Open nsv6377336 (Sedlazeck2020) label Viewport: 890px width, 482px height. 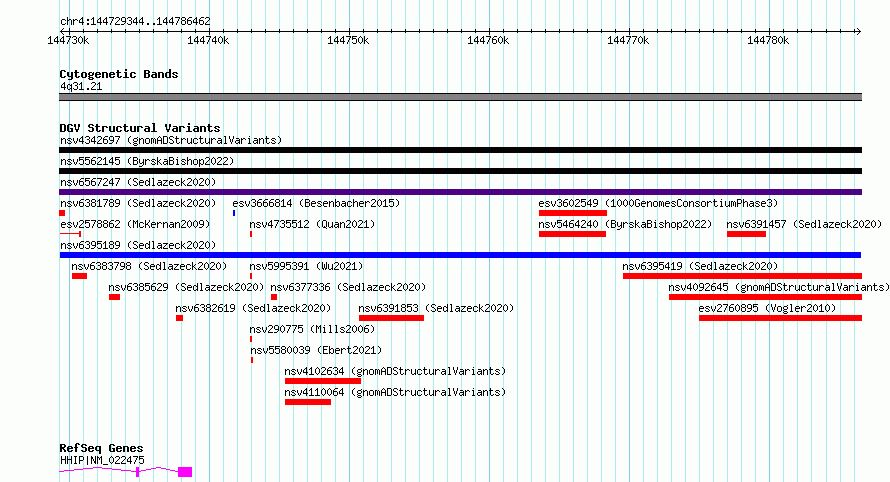pos(348,287)
